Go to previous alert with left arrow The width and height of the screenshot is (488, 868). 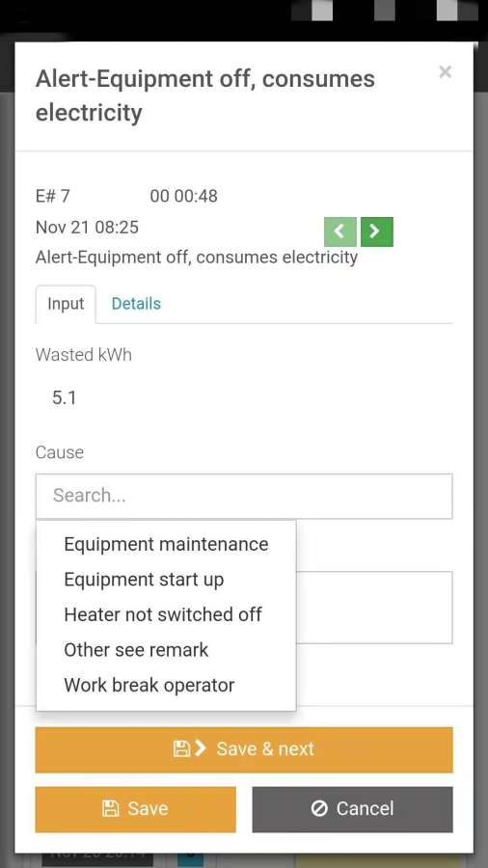tap(339, 231)
